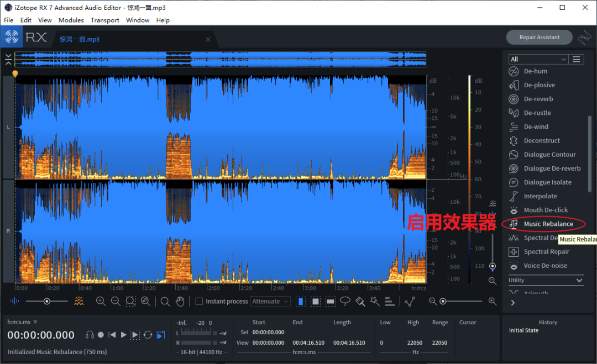
Task: Zoom to selection
Action: click(130, 301)
